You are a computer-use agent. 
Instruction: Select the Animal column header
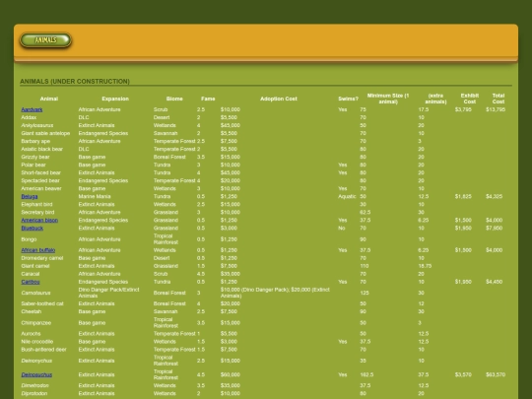coord(49,99)
